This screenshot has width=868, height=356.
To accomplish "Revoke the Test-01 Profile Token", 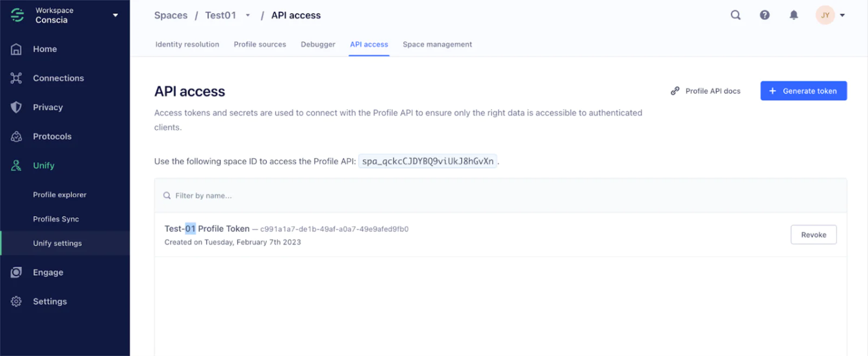I will tap(813, 235).
